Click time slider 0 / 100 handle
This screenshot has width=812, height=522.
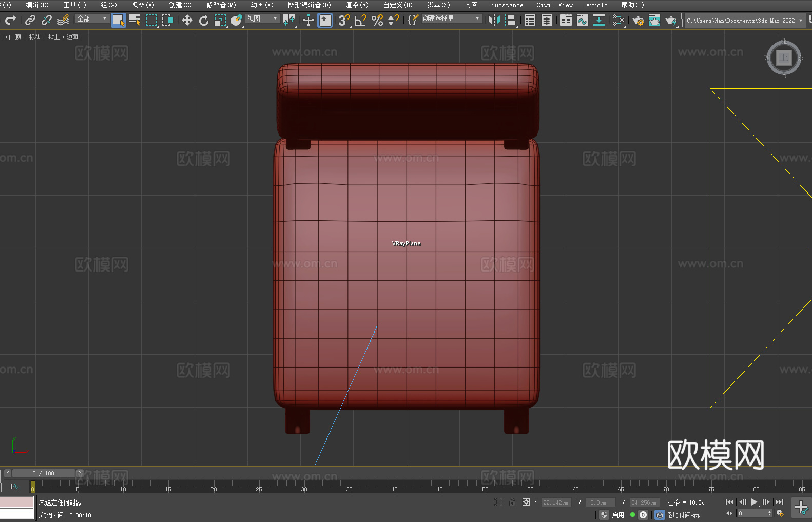pos(44,473)
